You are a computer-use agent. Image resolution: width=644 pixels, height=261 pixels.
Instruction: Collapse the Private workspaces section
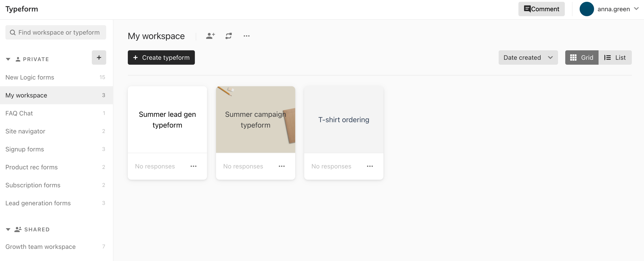tap(8, 59)
